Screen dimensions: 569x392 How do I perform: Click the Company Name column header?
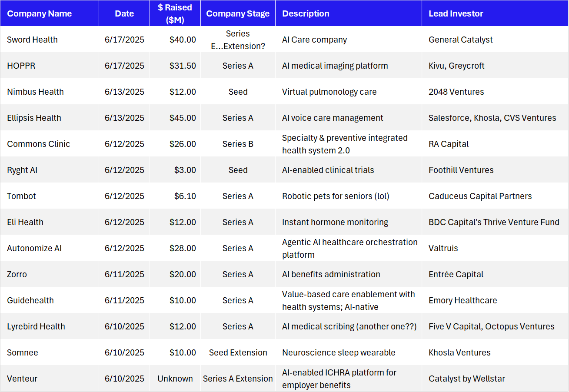pyautogui.click(x=40, y=13)
